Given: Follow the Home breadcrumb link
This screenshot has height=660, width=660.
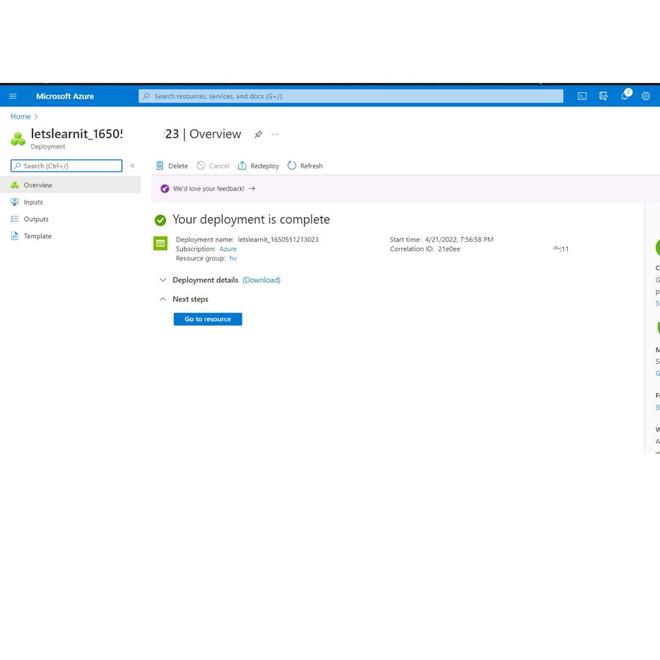Looking at the screenshot, I should pyautogui.click(x=21, y=117).
